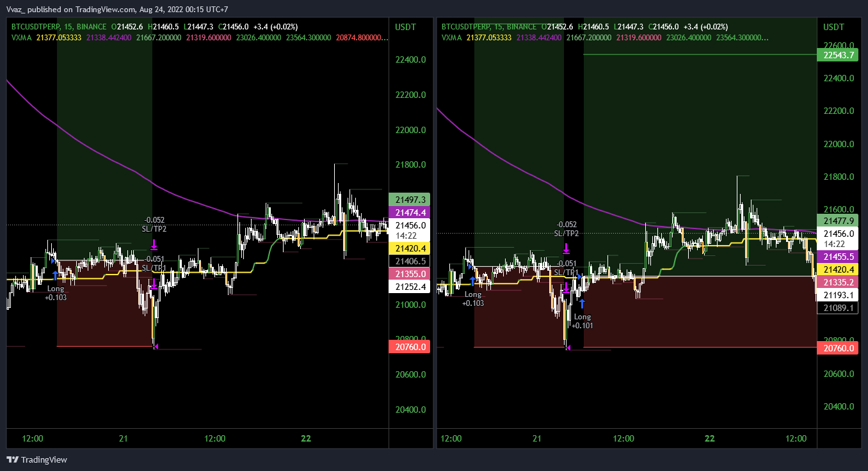Click the 20600.0 axis value on right chart
868x471 pixels.
pos(839,374)
